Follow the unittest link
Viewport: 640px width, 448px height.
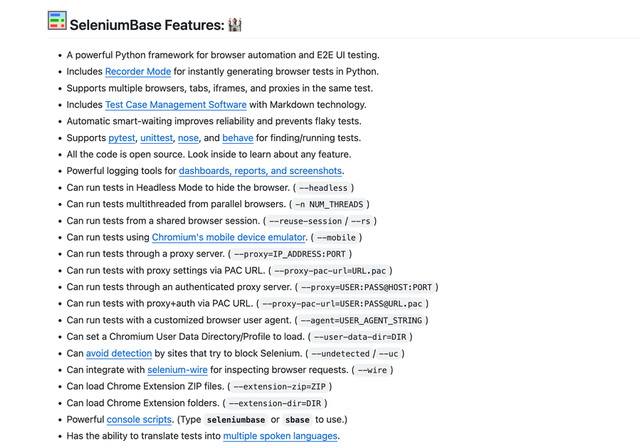(x=155, y=138)
